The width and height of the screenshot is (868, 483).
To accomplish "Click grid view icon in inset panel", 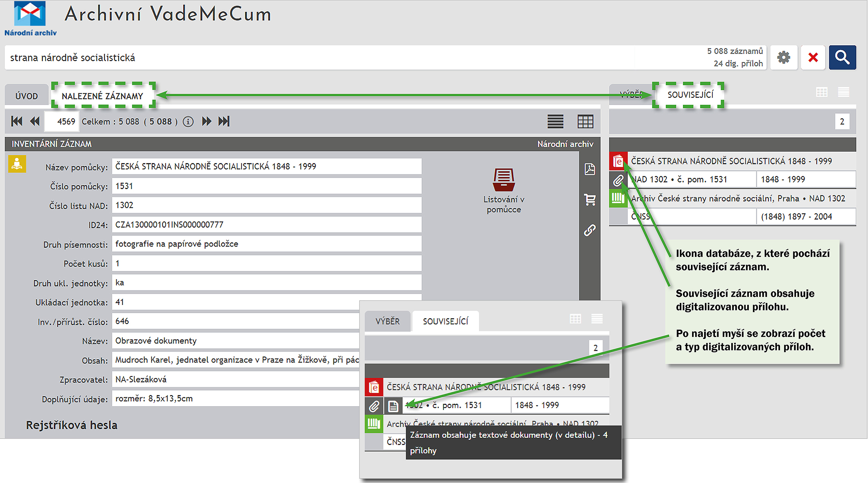I will 575,319.
